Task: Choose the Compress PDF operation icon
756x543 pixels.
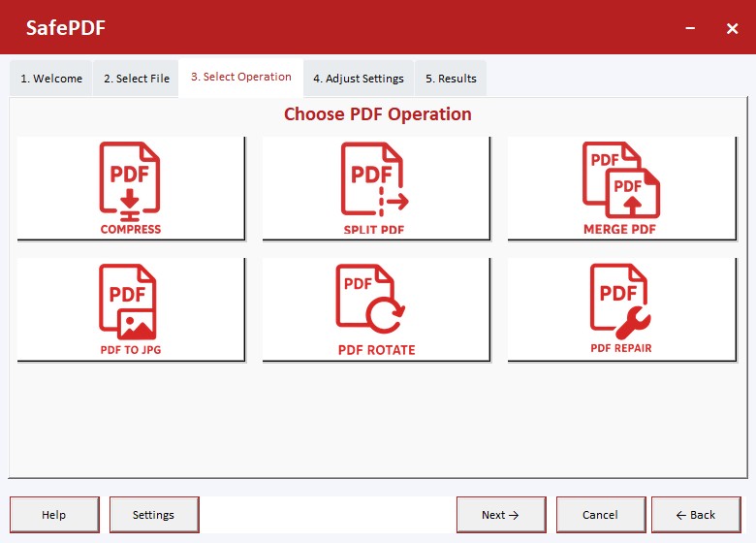Action: [131, 188]
